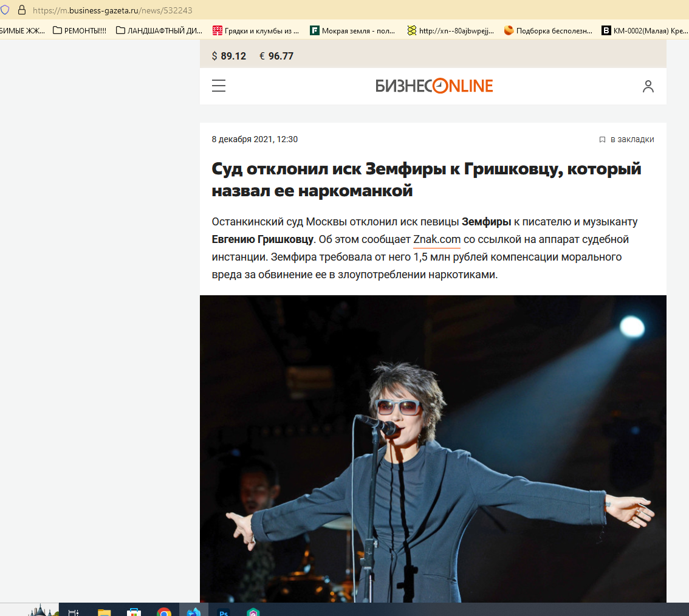Click the bold name Евгению Гришковцу
Screen dimensions: 689x616
click(262, 239)
